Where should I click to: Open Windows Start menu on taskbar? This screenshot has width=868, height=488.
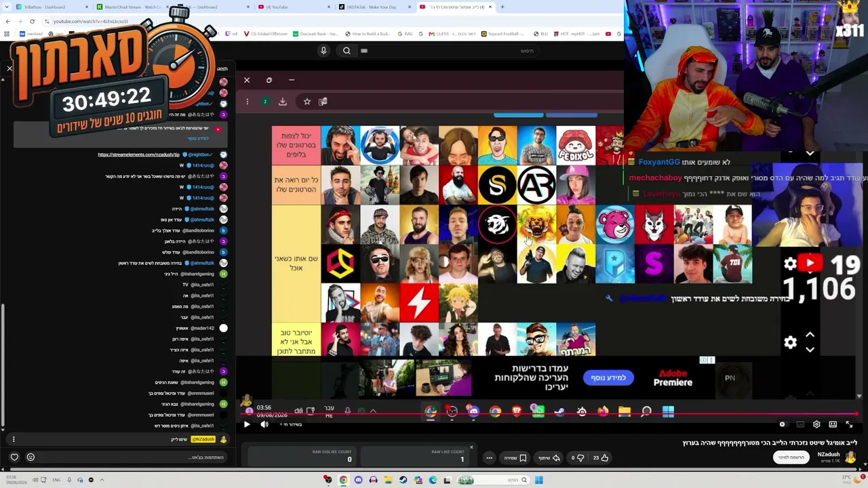point(538,480)
